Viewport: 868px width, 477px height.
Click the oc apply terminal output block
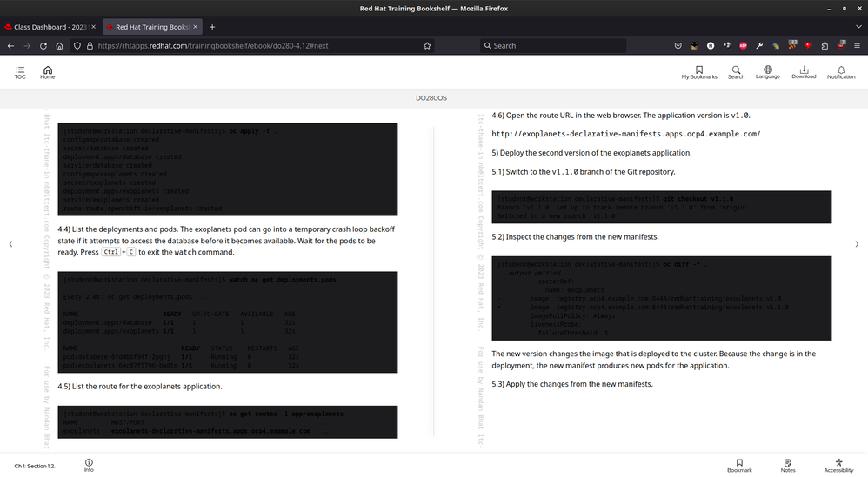pos(228,169)
